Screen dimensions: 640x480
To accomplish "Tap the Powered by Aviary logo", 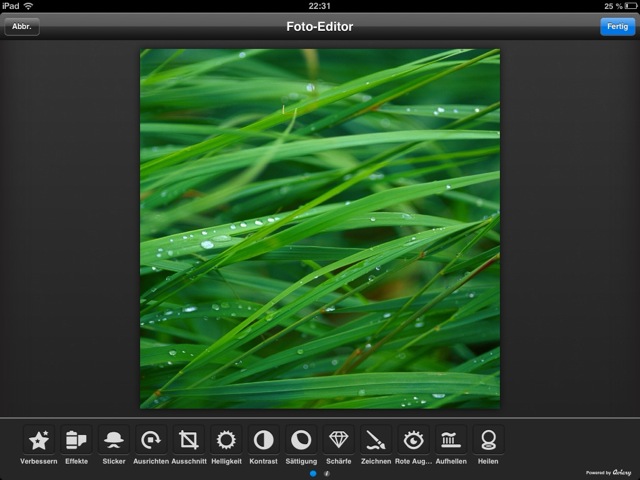I will point(609,472).
